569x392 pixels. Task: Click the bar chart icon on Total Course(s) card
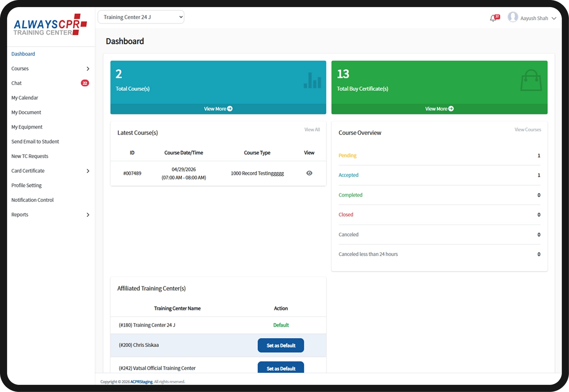coord(312,80)
